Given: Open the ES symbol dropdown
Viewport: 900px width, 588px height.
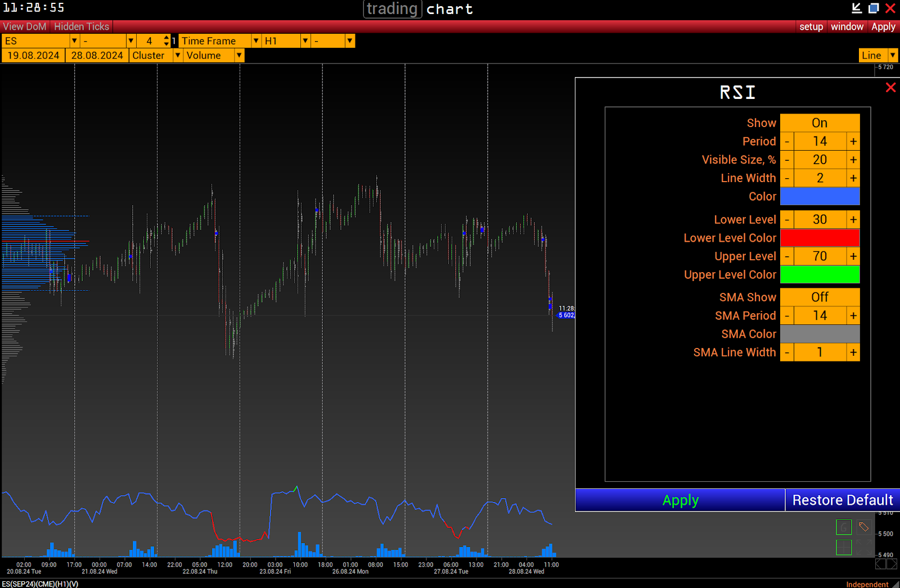Looking at the screenshot, I should (x=74, y=41).
